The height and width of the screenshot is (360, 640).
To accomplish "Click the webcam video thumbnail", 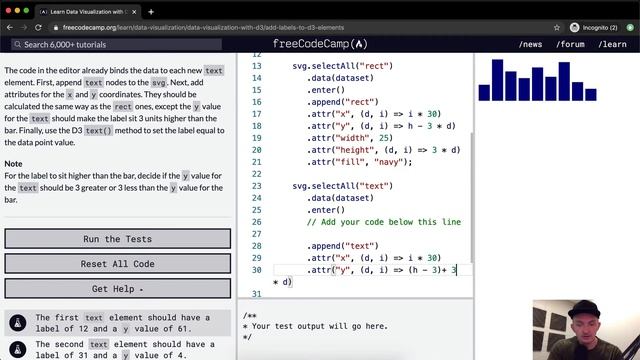I will (586, 330).
